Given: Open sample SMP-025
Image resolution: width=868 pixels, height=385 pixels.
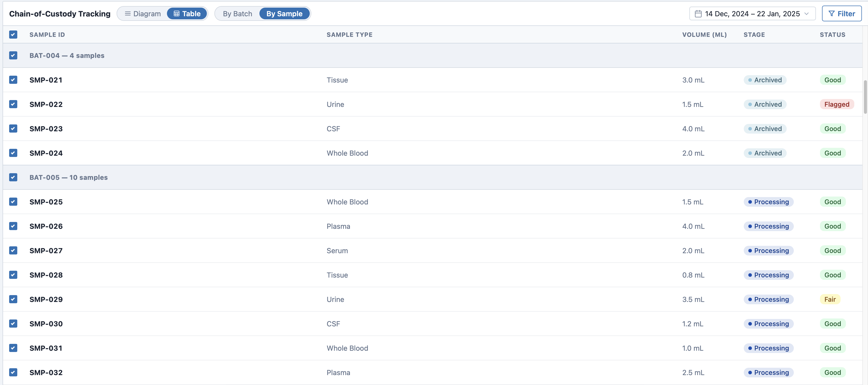Looking at the screenshot, I should coord(46,202).
